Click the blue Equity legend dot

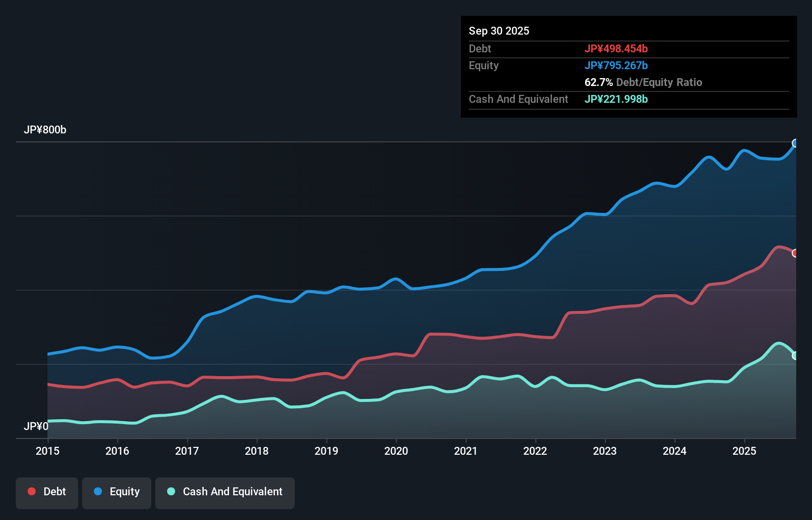coord(98,491)
